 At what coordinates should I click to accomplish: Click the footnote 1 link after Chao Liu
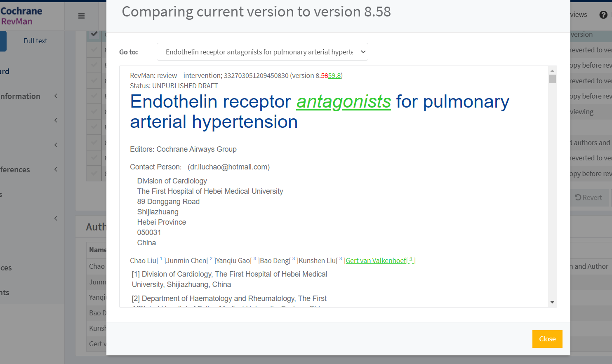pyautogui.click(x=161, y=259)
